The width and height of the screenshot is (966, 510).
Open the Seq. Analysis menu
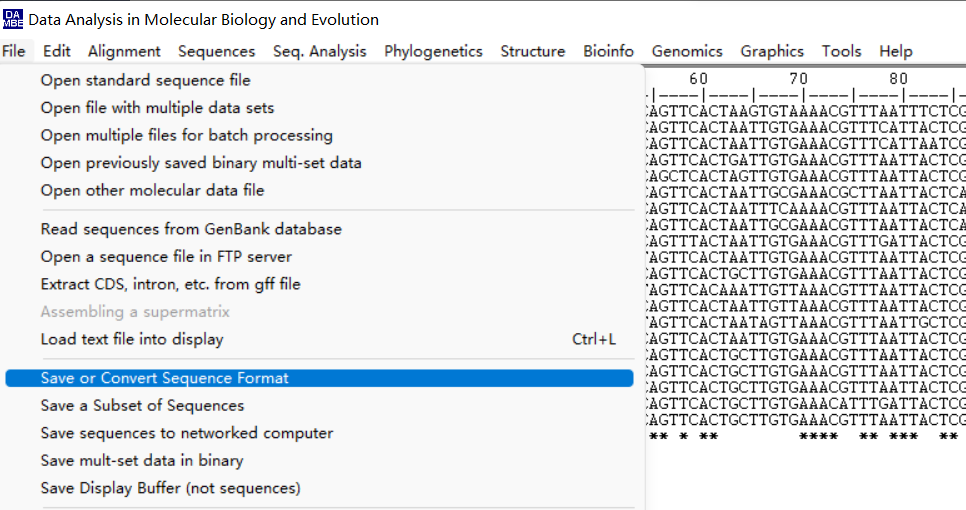(320, 51)
